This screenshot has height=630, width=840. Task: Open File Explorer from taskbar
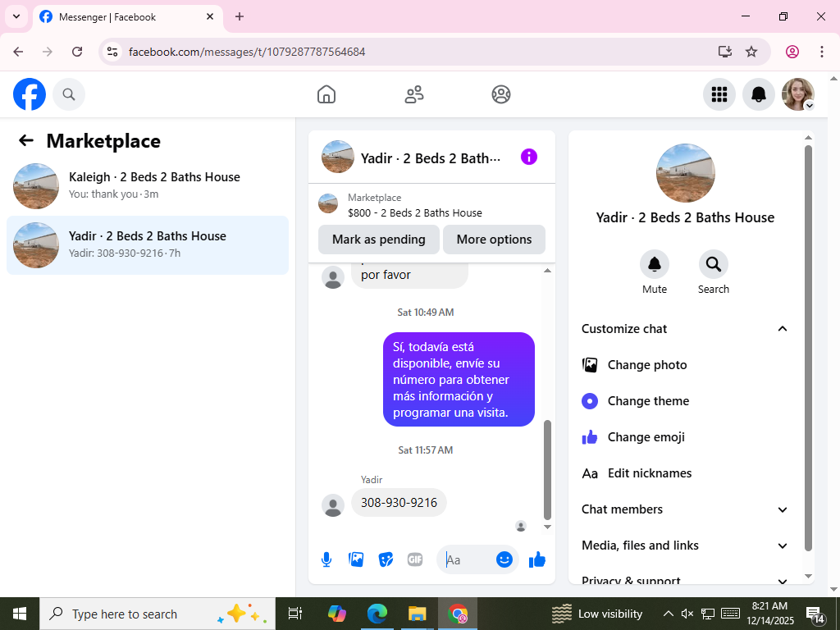417,614
